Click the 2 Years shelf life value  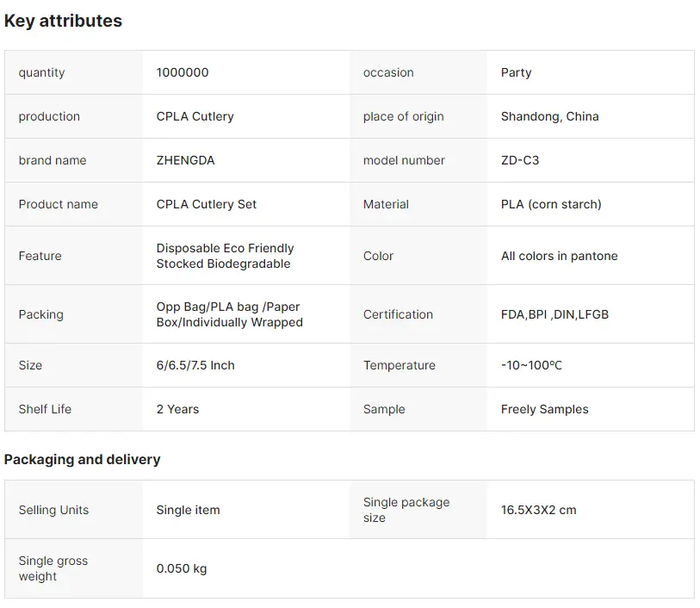click(x=177, y=409)
